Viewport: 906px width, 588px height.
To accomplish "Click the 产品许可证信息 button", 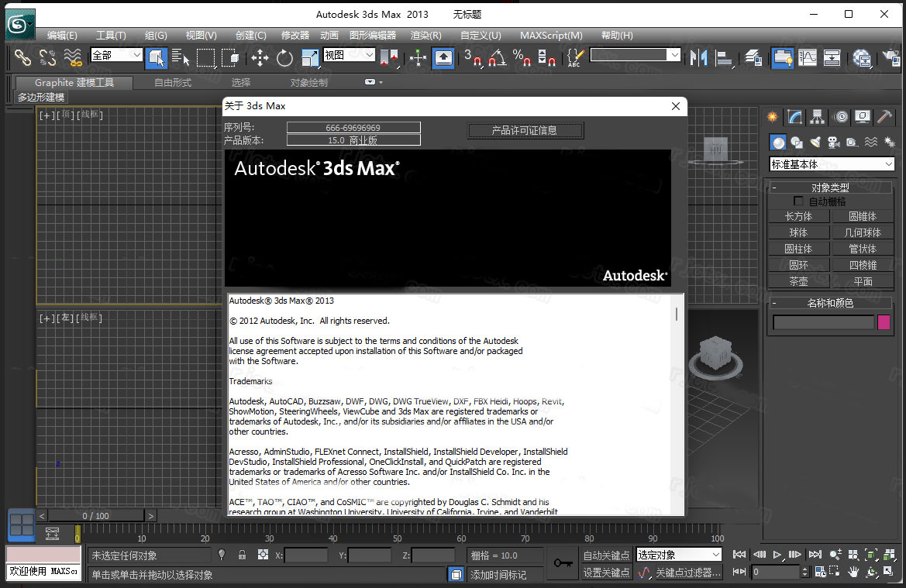I will coord(525,130).
